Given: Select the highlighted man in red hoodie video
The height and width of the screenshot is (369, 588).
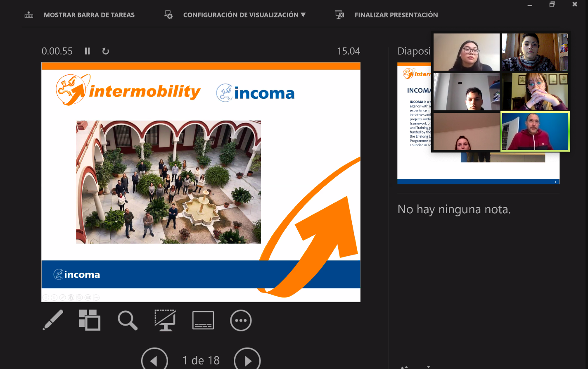Looking at the screenshot, I should click(535, 131).
